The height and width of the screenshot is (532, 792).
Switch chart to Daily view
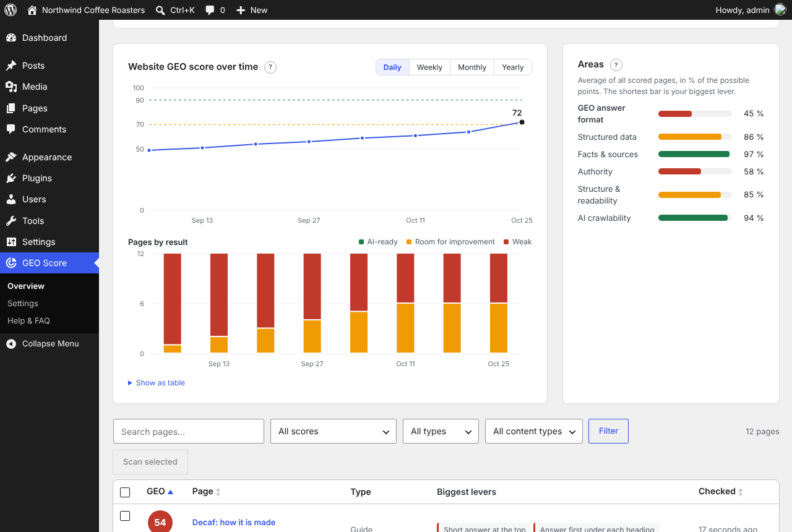tap(392, 67)
